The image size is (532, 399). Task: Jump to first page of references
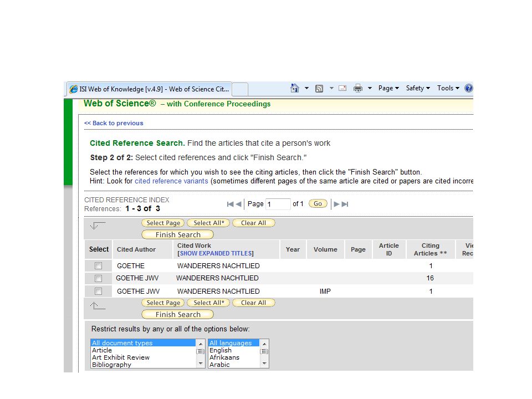[230, 204]
